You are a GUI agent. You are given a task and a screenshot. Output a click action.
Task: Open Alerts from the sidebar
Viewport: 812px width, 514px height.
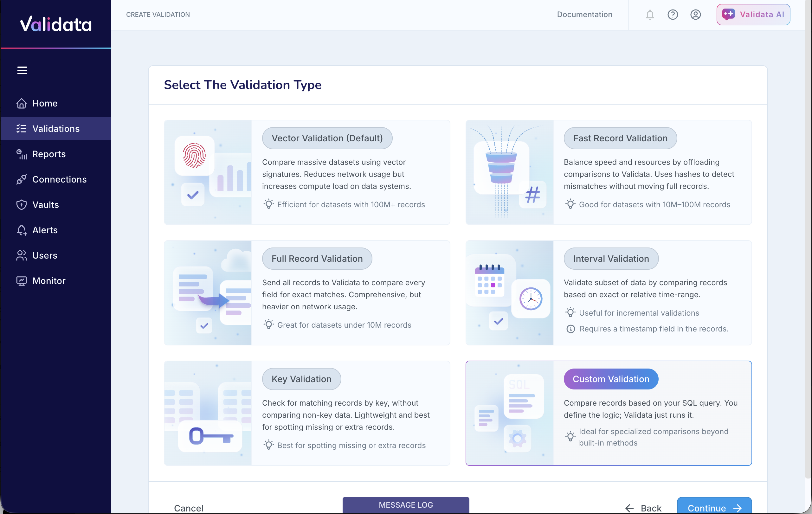click(45, 230)
